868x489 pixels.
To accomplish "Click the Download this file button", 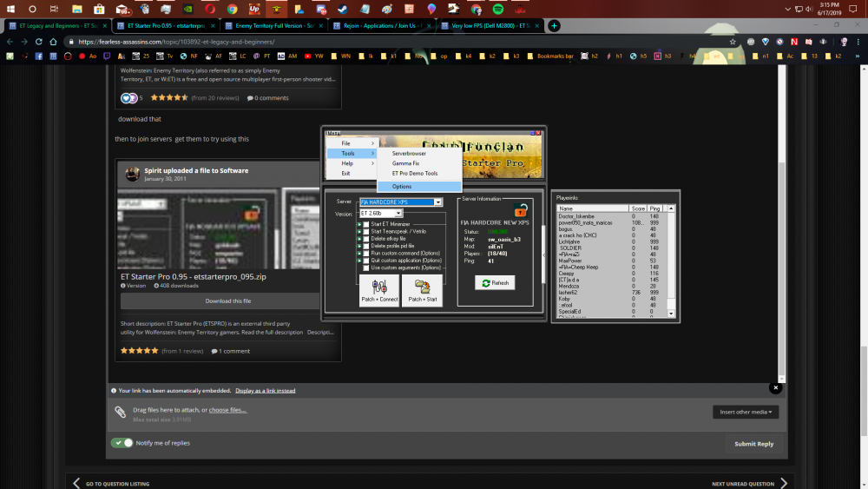I will (x=228, y=301).
